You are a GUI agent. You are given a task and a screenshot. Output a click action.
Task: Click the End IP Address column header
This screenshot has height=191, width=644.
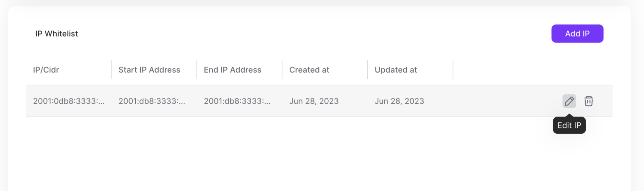click(232, 70)
